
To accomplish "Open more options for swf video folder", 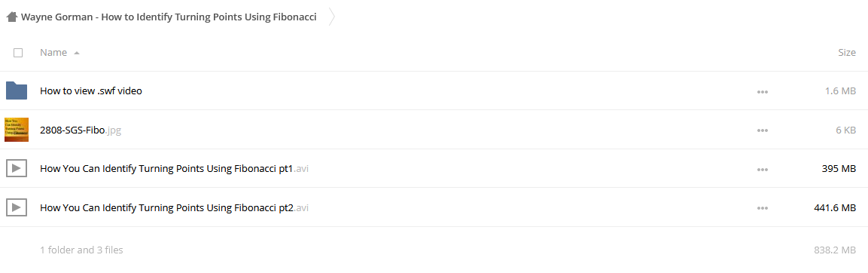I will pos(763,91).
